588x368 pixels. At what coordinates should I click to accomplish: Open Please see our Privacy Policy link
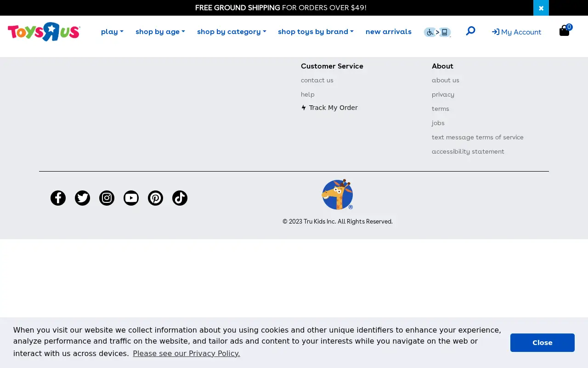187,353
